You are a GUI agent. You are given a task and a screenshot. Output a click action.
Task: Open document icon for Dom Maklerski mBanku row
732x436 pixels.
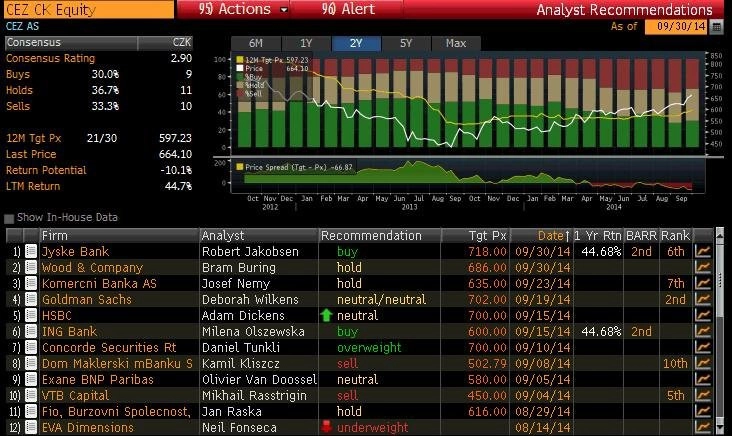coord(31,363)
